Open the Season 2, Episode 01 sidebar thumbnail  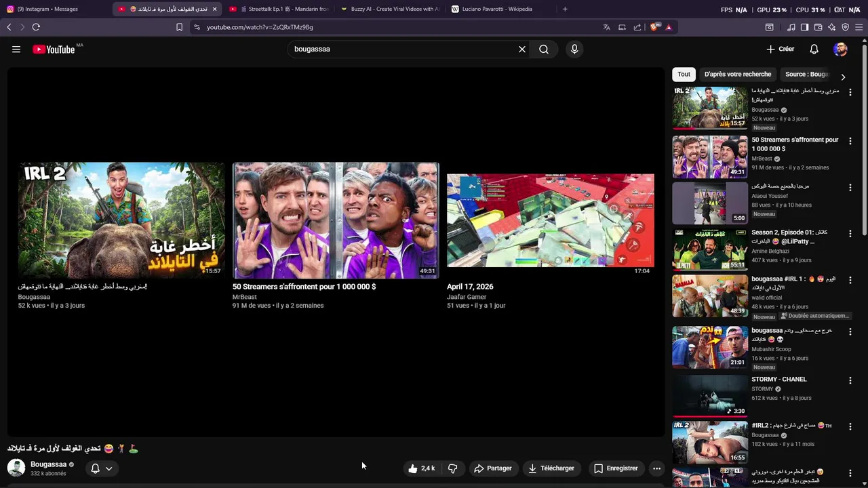coord(710,249)
